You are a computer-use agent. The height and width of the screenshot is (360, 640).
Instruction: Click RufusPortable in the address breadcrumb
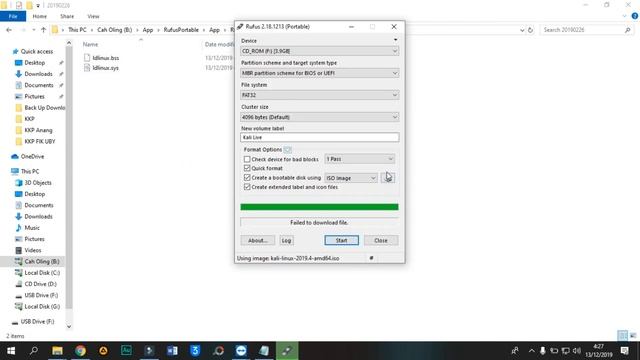click(x=181, y=30)
